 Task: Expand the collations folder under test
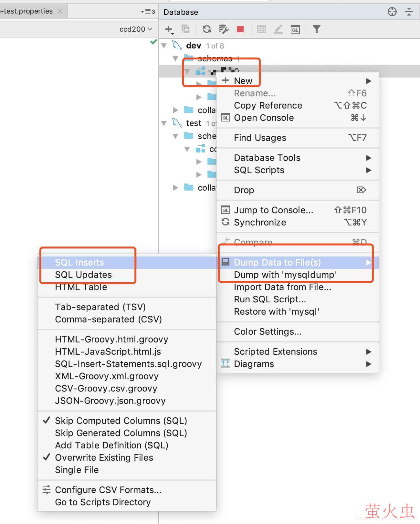coord(175,188)
